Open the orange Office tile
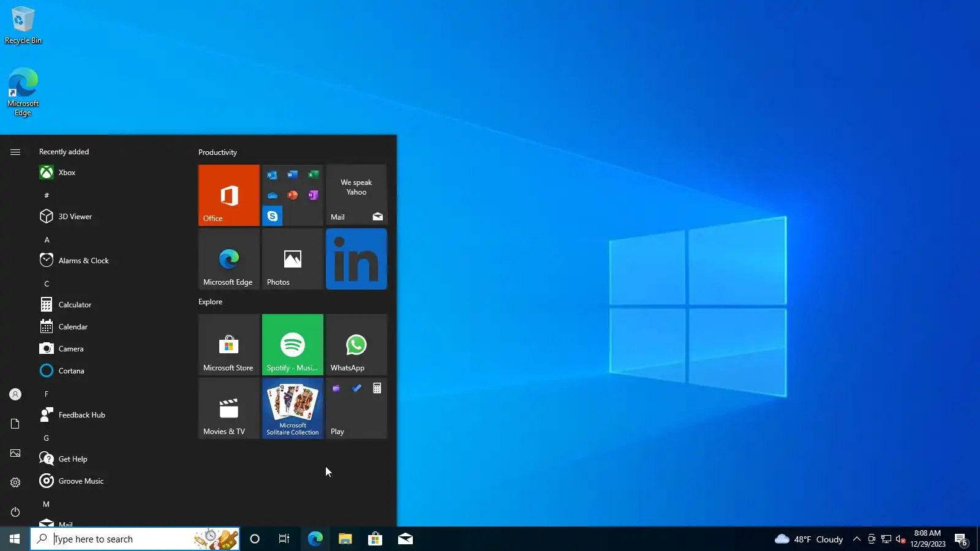Image resolution: width=980 pixels, height=551 pixels. click(x=229, y=195)
